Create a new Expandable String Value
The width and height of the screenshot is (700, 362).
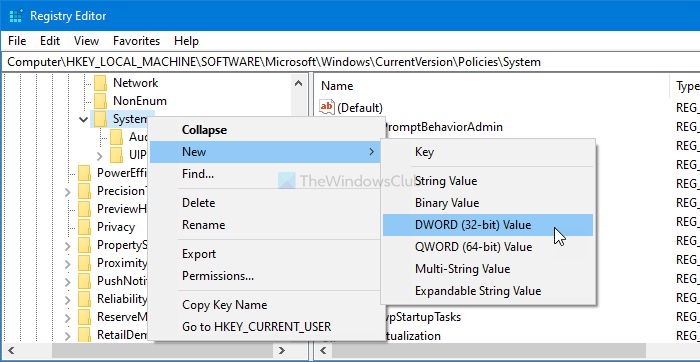pyautogui.click(x=488, y=291)
